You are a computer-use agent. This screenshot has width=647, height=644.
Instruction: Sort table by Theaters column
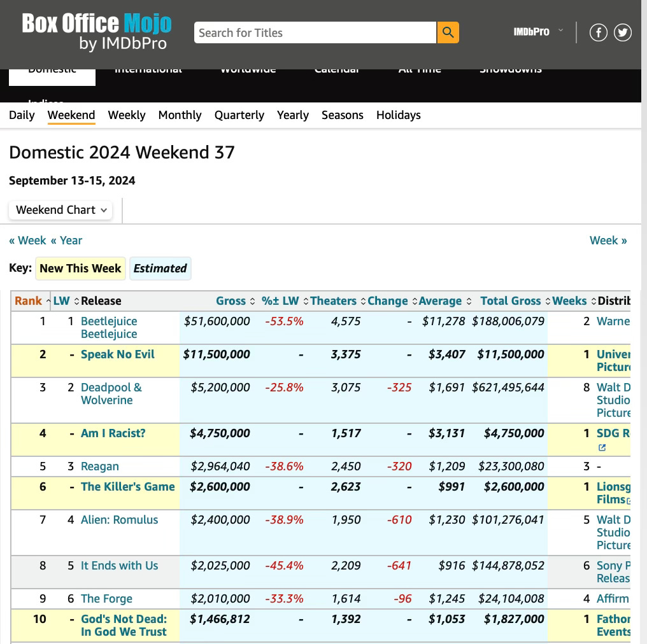(x=338, y=301)
